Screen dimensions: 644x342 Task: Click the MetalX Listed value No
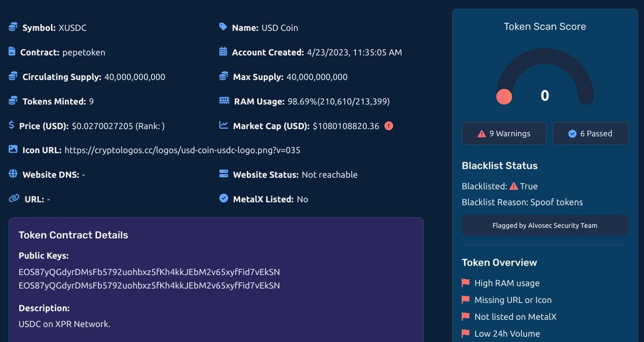tap(302, 199)
